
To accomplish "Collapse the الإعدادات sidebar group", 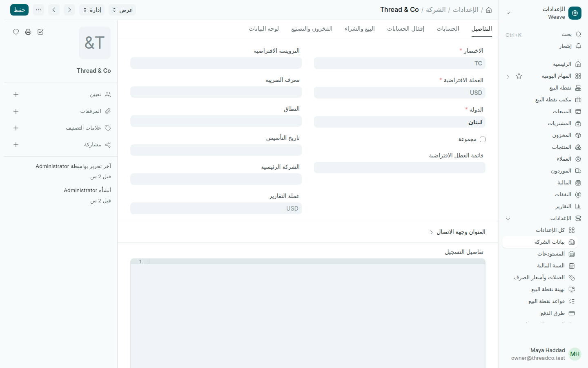I will [x=508, y=219].
